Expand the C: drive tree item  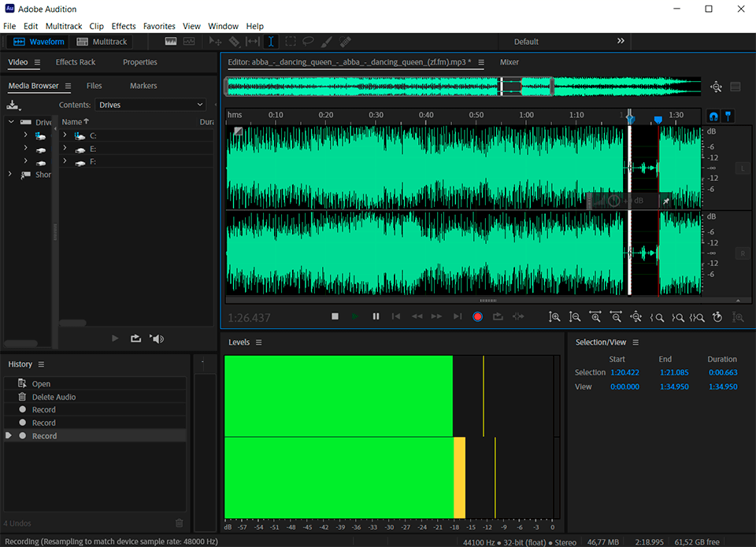point(65,135)
